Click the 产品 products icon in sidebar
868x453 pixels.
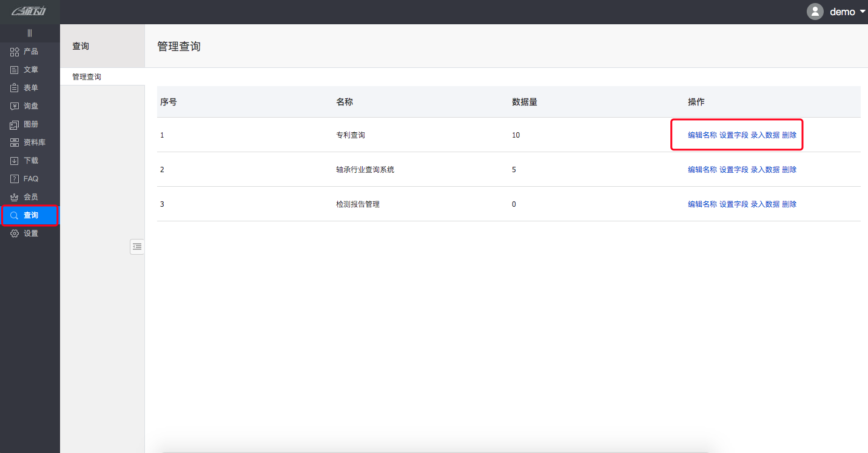point(15,52)
